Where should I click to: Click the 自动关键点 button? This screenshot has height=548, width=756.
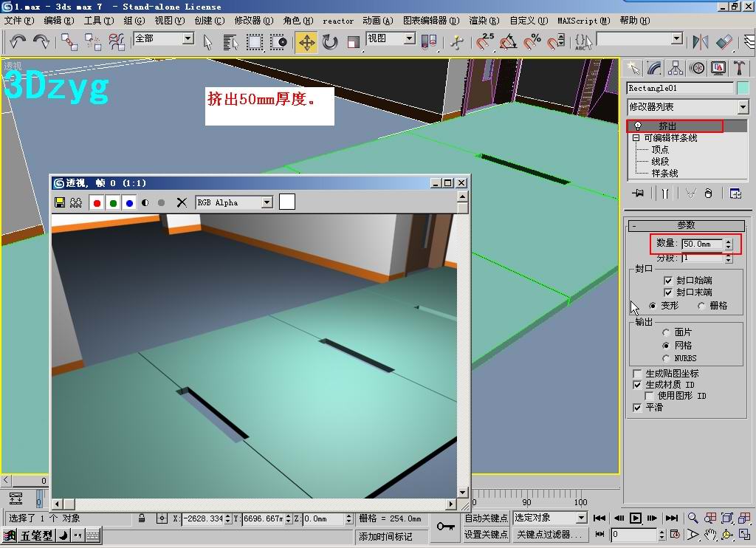tap(486, 518)
